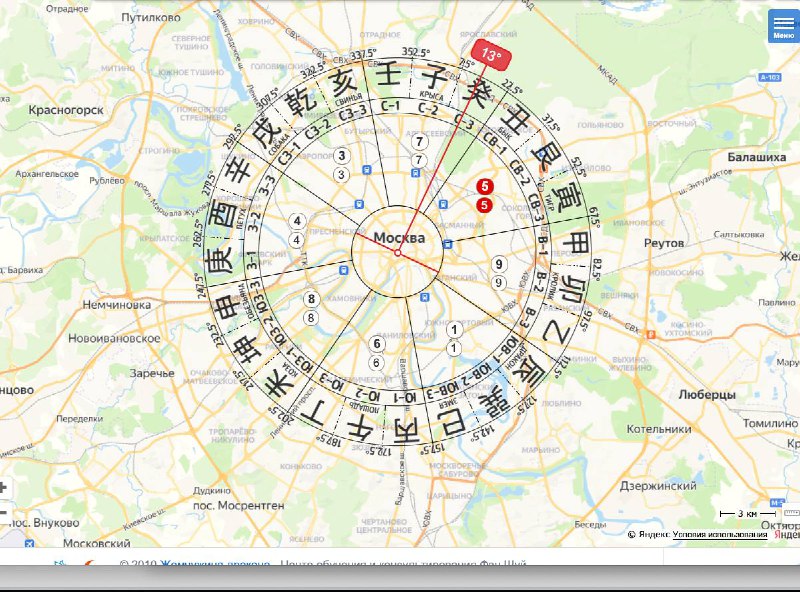Viewport: 800px width, 592px height.
Task: Click the Балашиха map label
Action: [757, 157]
